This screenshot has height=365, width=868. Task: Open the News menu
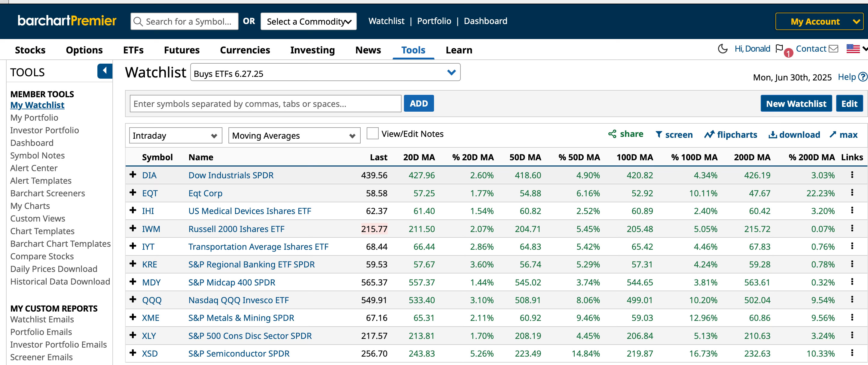pos(368,50)
